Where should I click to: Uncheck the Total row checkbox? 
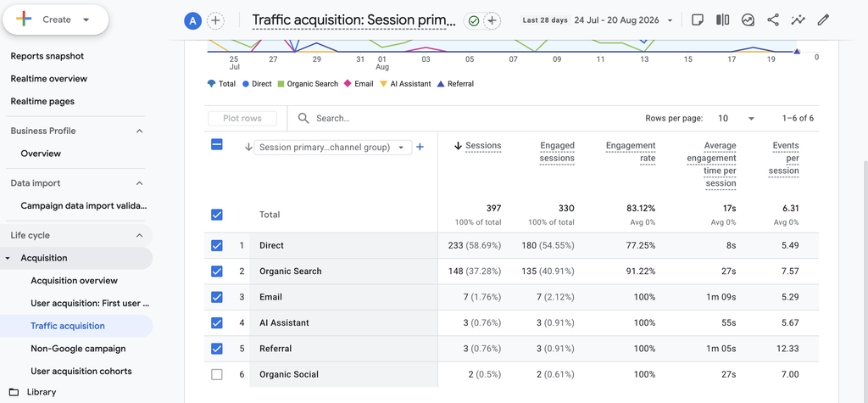(x=217, y=215)
